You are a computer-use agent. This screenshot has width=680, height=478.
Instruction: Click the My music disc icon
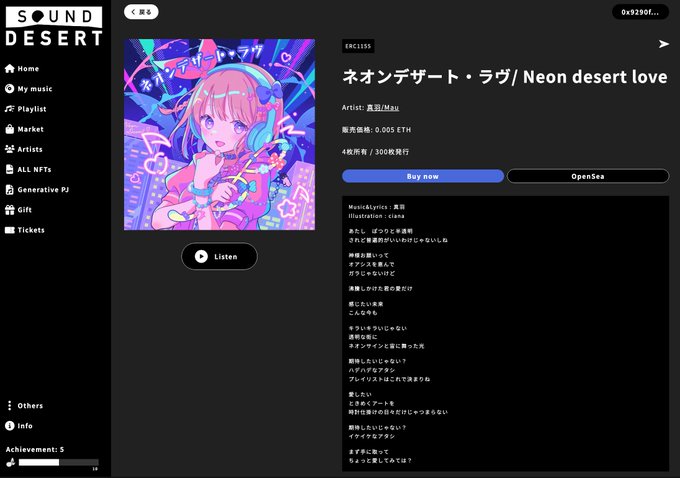pos(10,88)
